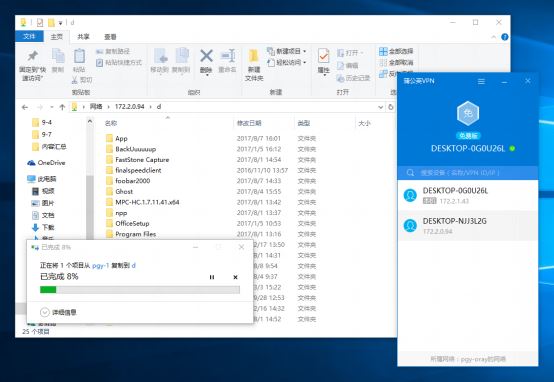Pause the copy operation
Viewport: 554px width, 382px height.
(x=212, y=277)
